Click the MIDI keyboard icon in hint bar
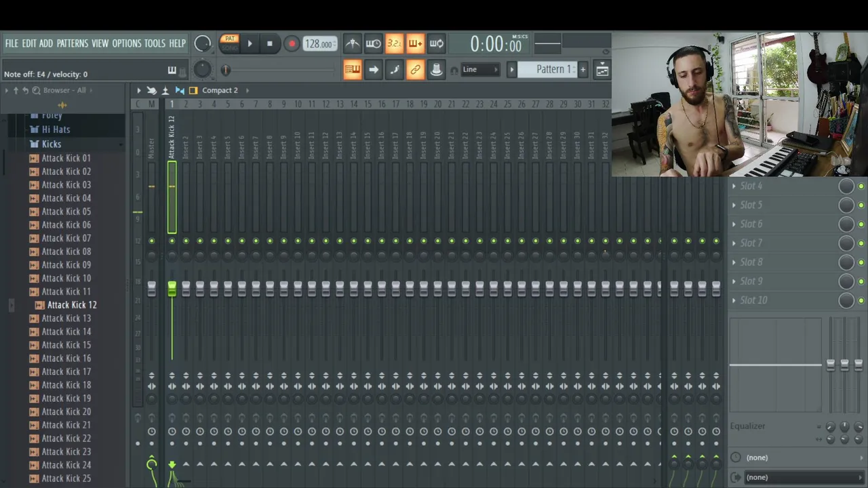868x488 pixels. coord(172,70)
